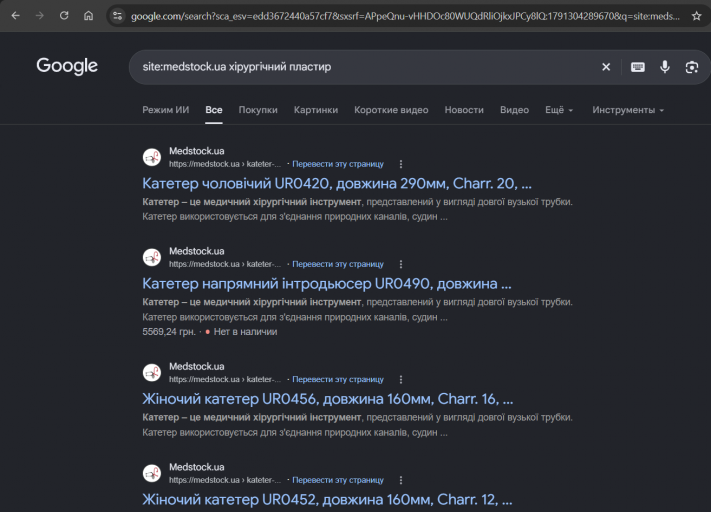
Task: Open three-dot menu for Жіночий катетер UR0452 result
Action: (401, 480)
